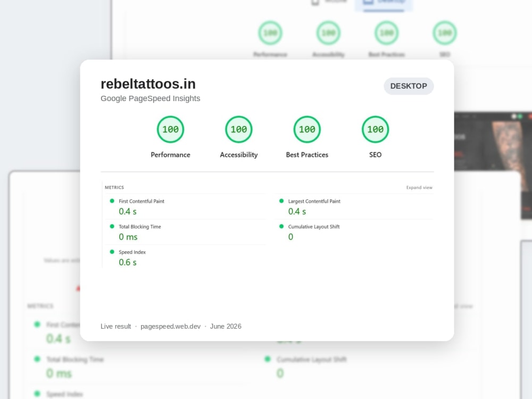Open the Expand view link in Metrics
The height and width of the screenshot is (399, 532).
coord(419,187)
